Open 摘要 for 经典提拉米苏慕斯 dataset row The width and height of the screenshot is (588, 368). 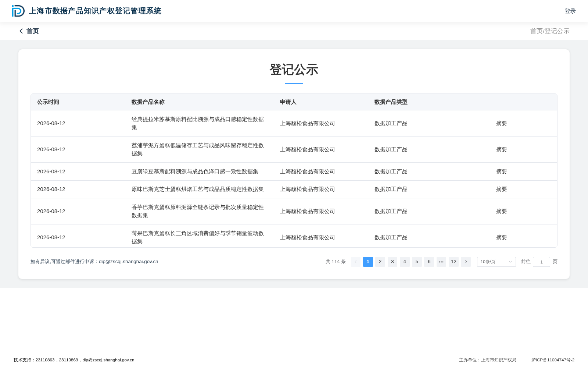(x=501, y=123)
